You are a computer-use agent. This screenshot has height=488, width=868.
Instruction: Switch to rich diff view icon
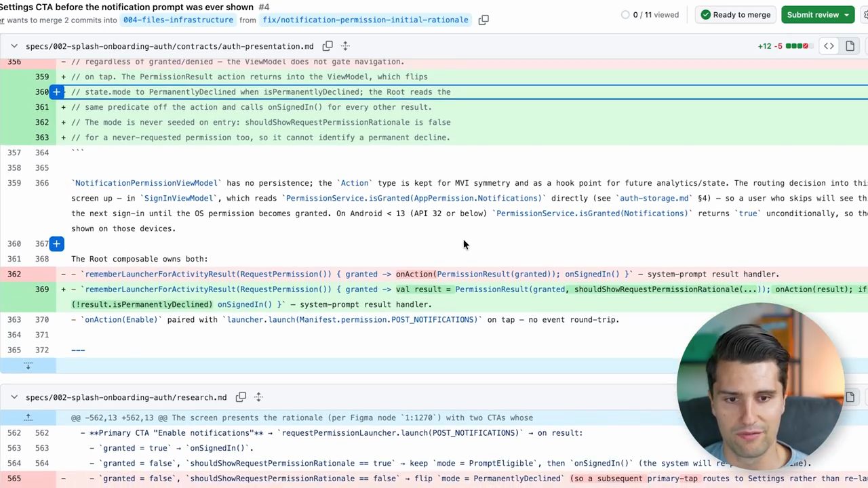(850, 46)
